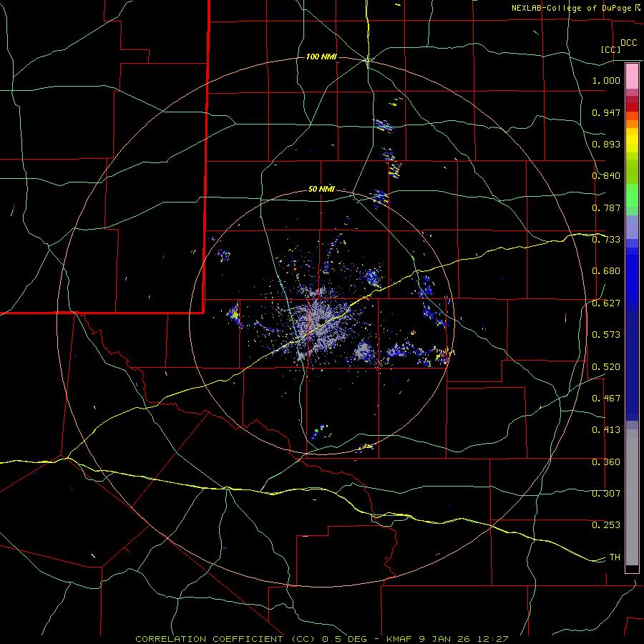Click the 0.573 color scale label
644x644 pixels.
pyautogui.click(x=606, y=335)
